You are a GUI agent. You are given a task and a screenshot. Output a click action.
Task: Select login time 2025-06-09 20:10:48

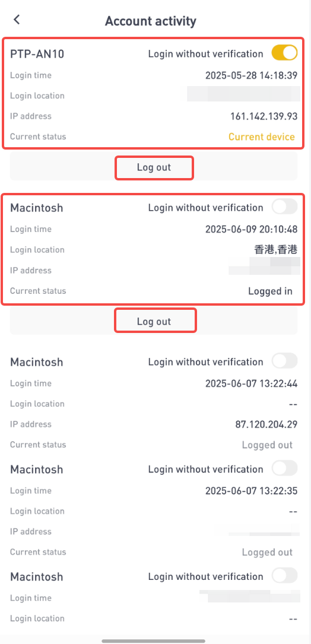(x=252, y=229)
